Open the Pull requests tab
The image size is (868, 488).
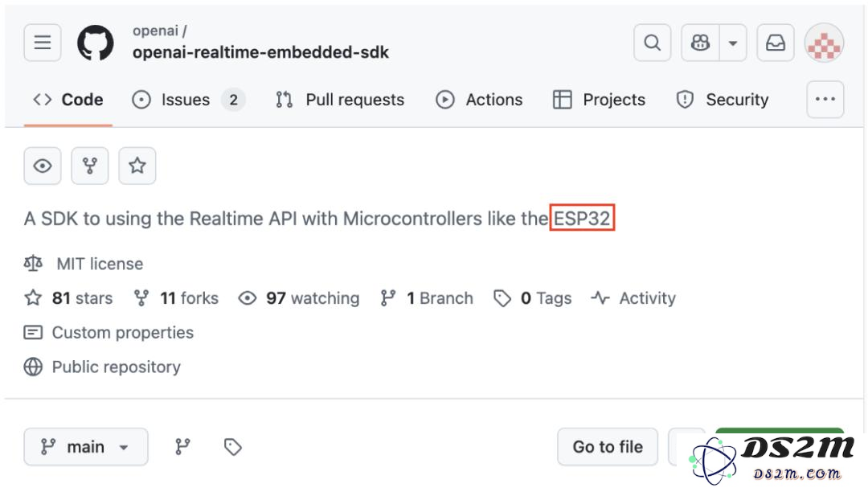[x=340, y=100]
